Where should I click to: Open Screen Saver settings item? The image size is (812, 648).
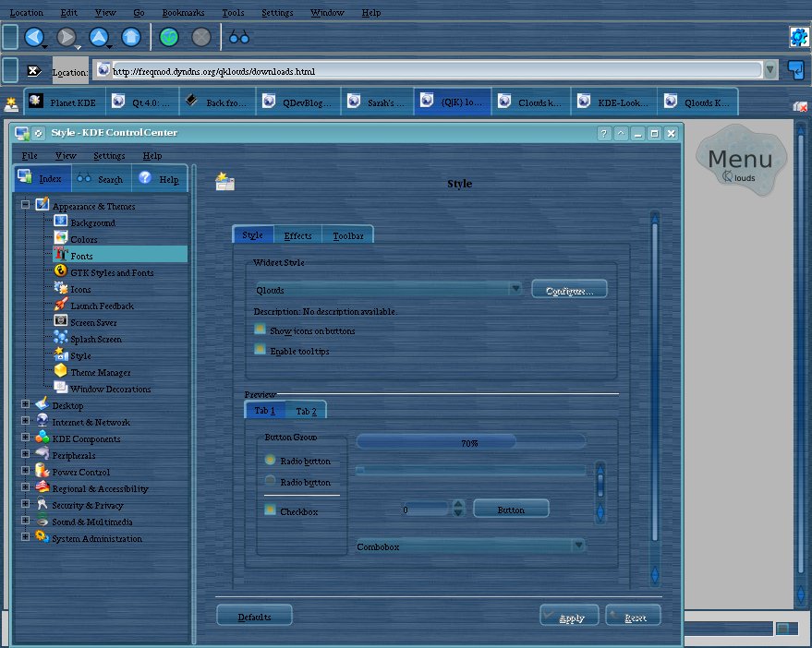click(x=93, y=322)
